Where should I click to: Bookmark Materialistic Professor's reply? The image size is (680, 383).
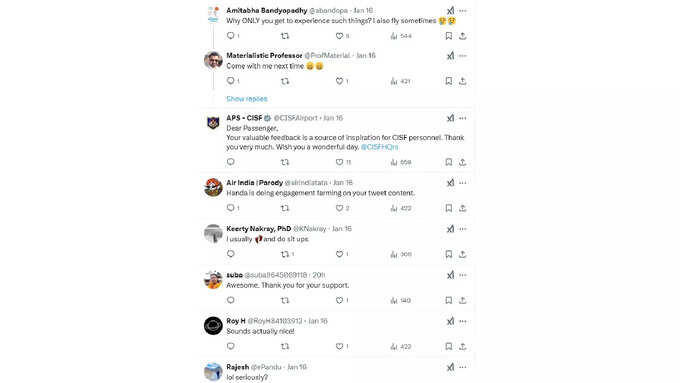point(448,81)
